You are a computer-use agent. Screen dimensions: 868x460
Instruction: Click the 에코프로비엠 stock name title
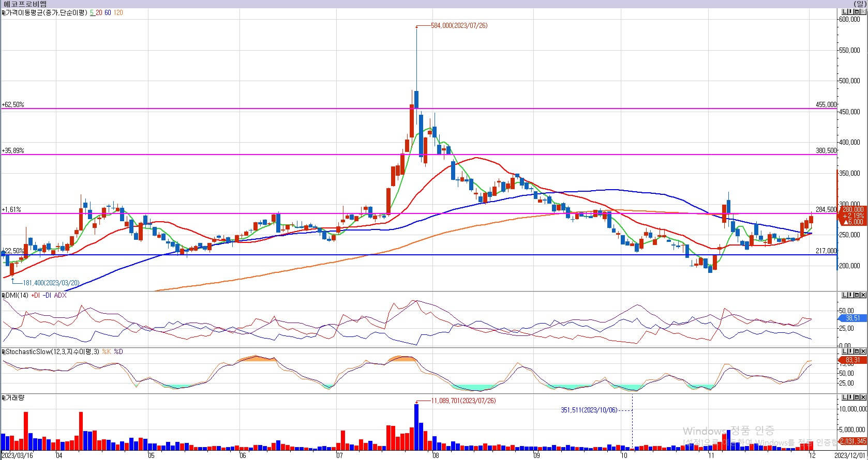point(25,4)
